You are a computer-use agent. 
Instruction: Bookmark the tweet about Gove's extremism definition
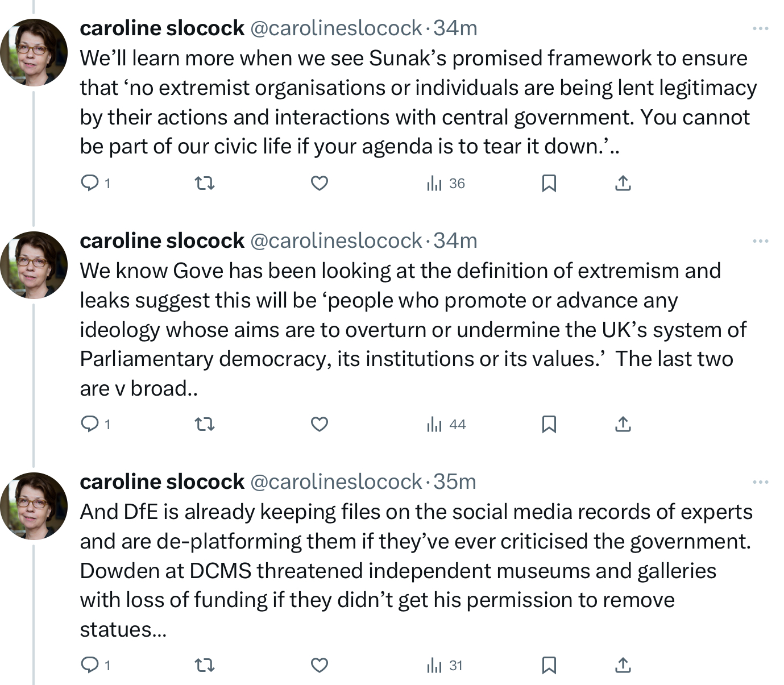(x=549, y=424)
